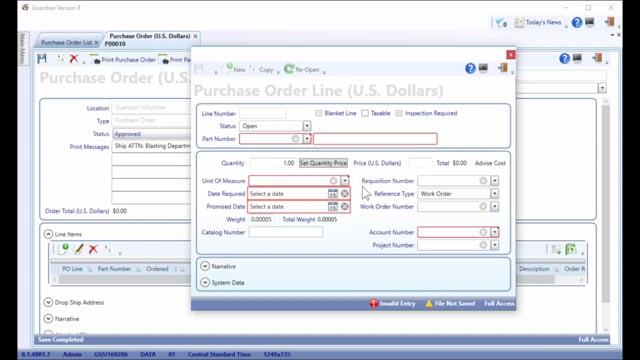Click Print Purchase Order in the toolbar
This screenshot has width=640, height=360.
[x=123, y=60]
